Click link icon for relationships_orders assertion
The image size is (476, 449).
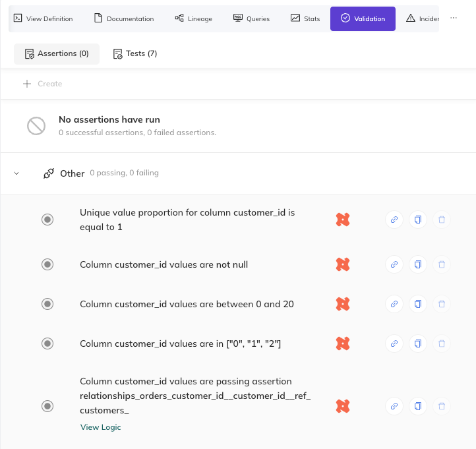coord(394,406)
